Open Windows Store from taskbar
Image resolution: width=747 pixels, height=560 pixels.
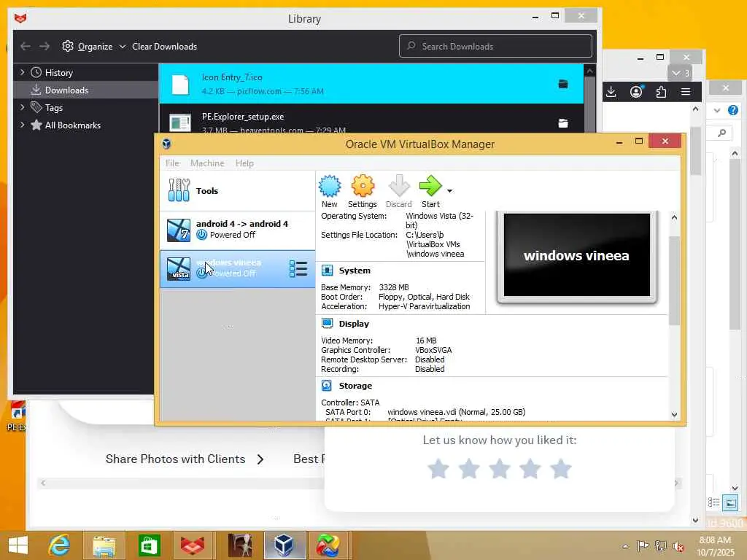[x=149, y=545]
